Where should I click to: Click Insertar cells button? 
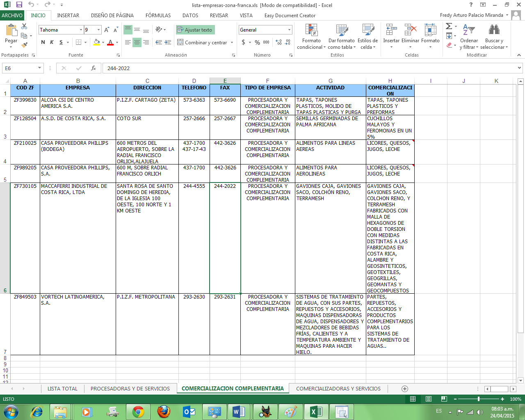pyautogui.click(x=391, y=36)
